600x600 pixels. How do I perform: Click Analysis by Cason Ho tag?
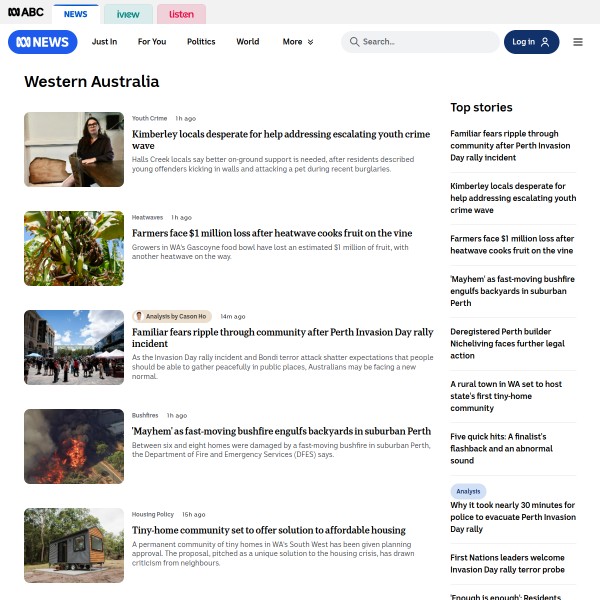pyautogui.click(x=172, y=316)
